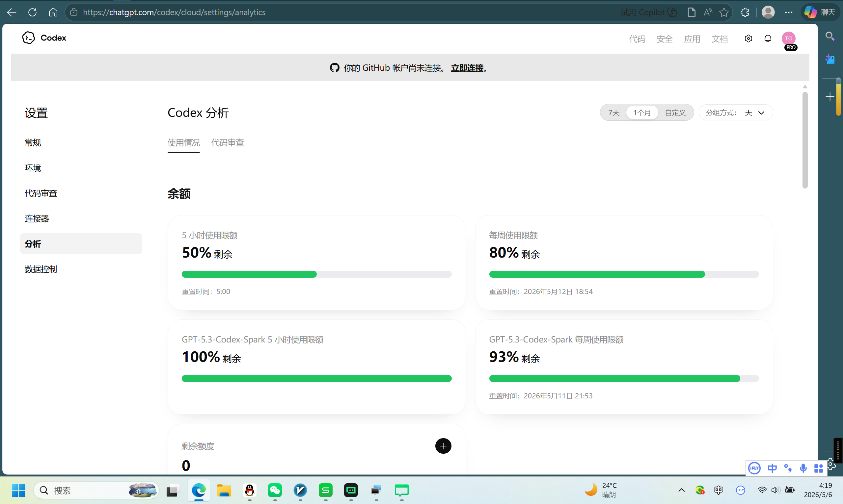Click the 余额 heading

(x=179, y=193)
